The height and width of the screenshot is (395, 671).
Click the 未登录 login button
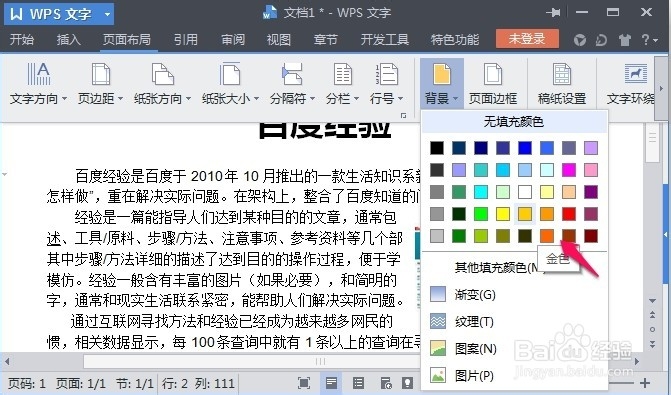[527, 39]
